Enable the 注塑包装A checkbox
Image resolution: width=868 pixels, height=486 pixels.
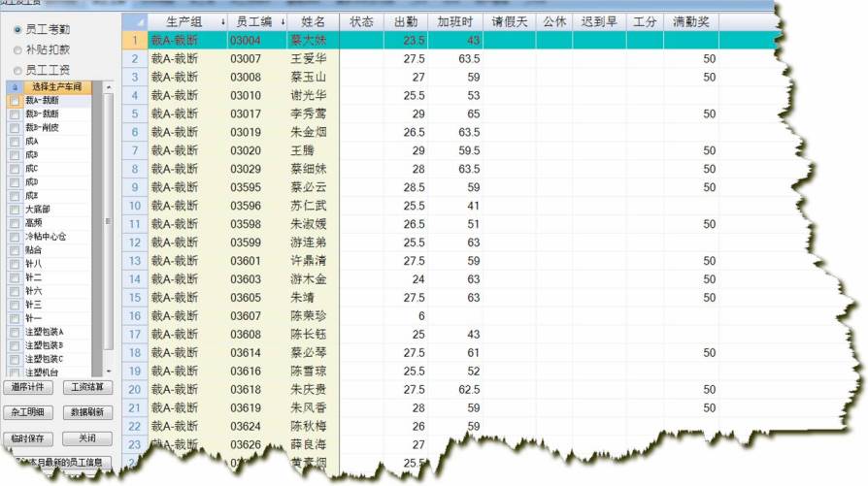click(15, 333)
